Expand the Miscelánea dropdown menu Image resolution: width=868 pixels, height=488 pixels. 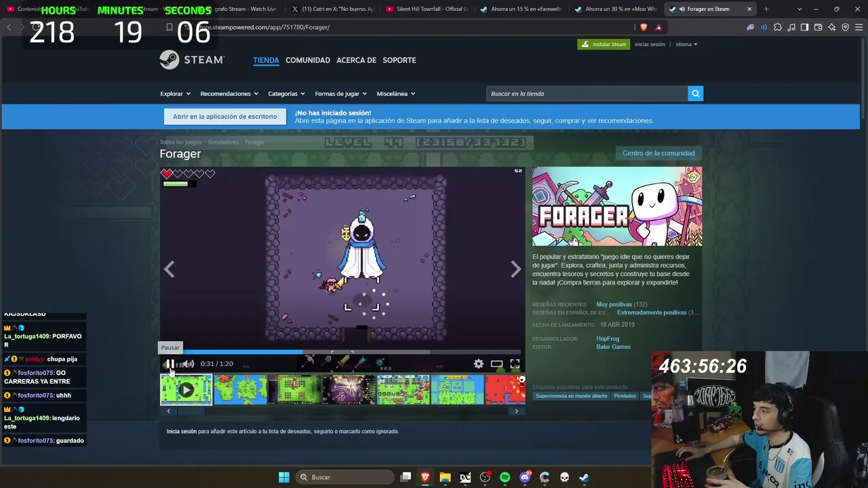(x=396, y=94)
